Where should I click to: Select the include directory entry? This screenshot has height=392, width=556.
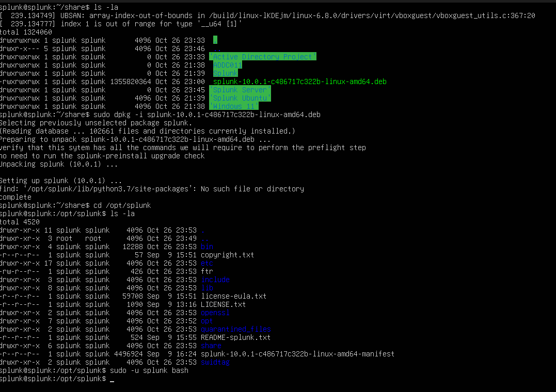pyautogui.click(x=214, y=280)
